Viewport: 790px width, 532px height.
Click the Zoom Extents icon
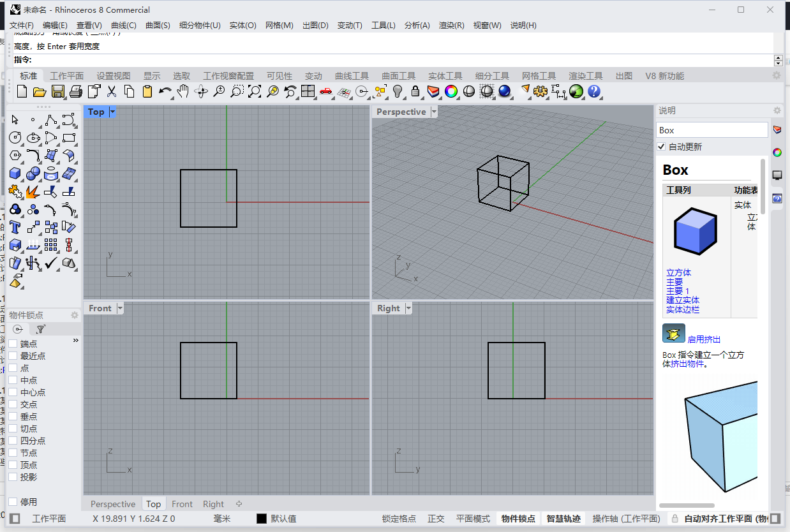click(x=255, y=91)
